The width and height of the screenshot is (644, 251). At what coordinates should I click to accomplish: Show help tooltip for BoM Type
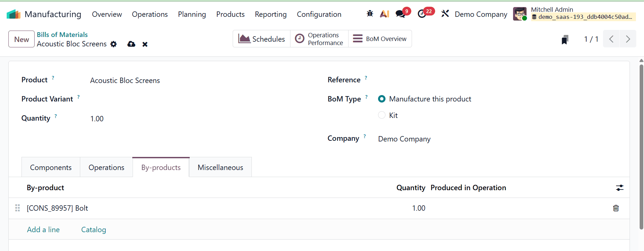click(366, 97)
